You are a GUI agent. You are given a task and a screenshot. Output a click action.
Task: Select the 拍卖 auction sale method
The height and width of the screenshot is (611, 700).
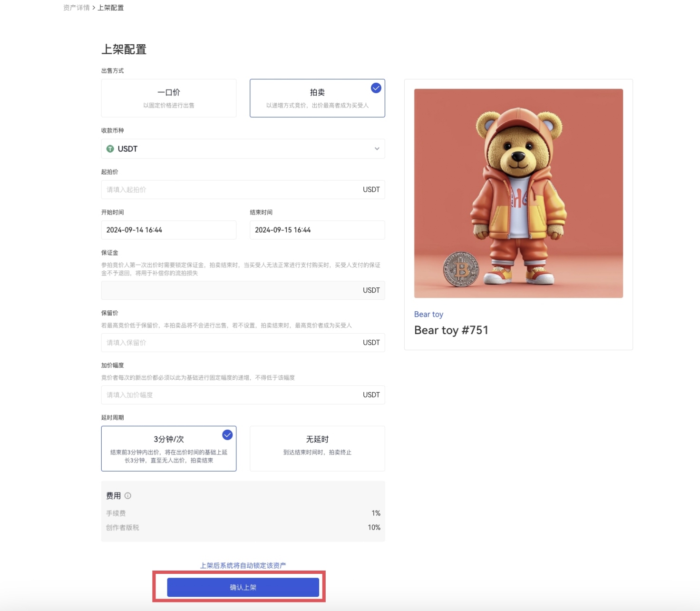317,98
